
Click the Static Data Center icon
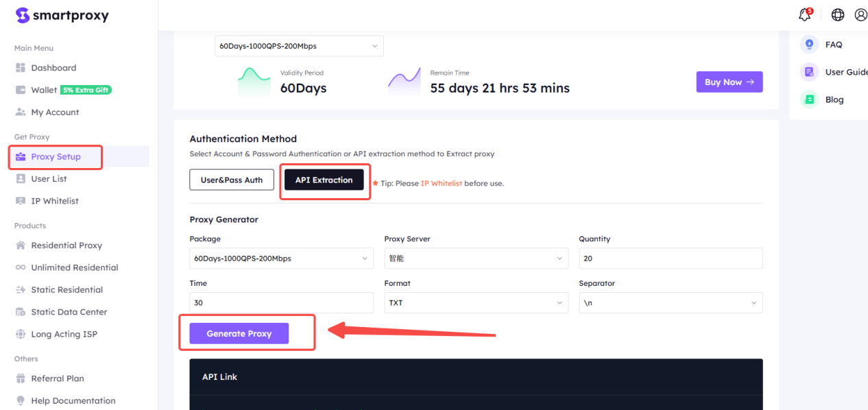coord(21,312)
